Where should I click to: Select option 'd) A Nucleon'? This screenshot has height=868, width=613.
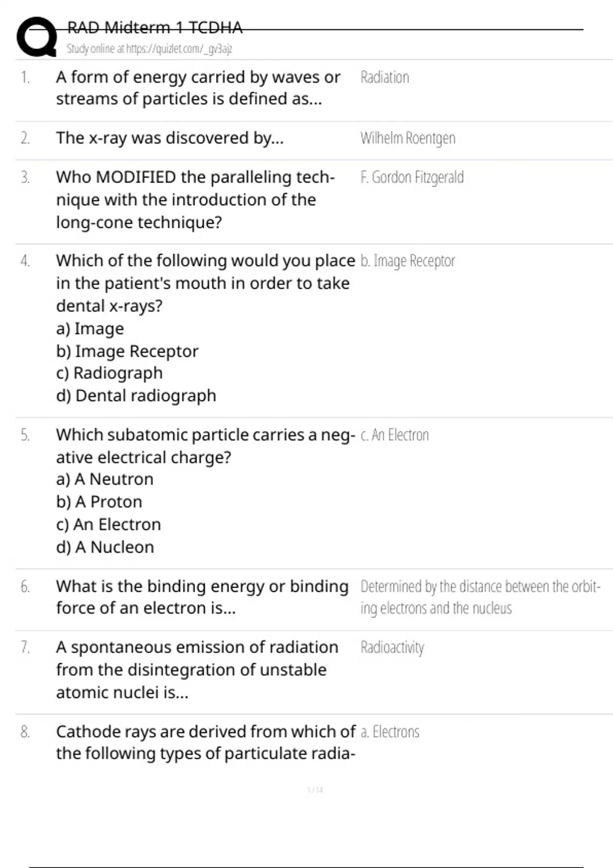click(105, 547)
